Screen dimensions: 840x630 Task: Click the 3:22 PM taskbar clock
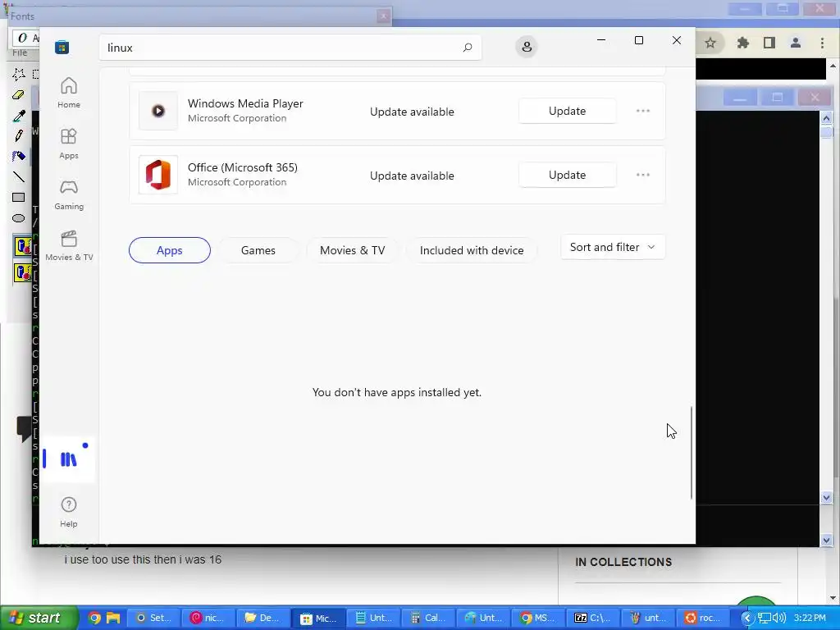(810, 618)
